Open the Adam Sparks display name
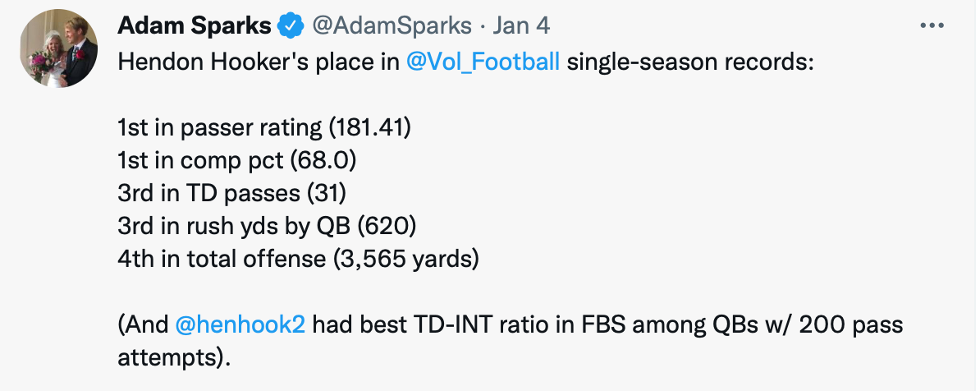Image resolution: width=980 pixels, height=391 pixels. [195, 26]
